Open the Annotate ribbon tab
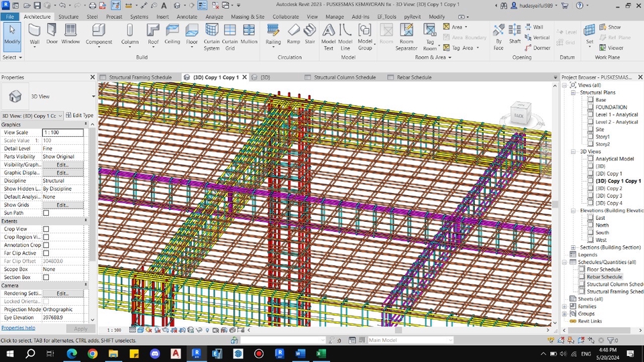Screen dimensions: 644x362 click(187, 17)
